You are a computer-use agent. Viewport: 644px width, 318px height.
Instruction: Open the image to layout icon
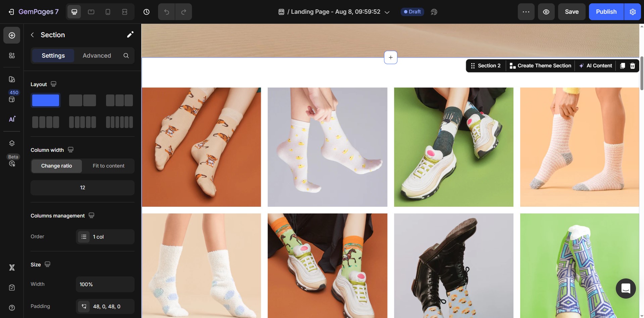12,79
